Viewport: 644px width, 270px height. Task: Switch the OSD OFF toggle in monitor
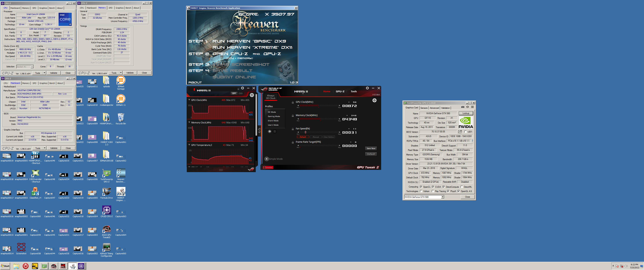[x=234, y=93]
